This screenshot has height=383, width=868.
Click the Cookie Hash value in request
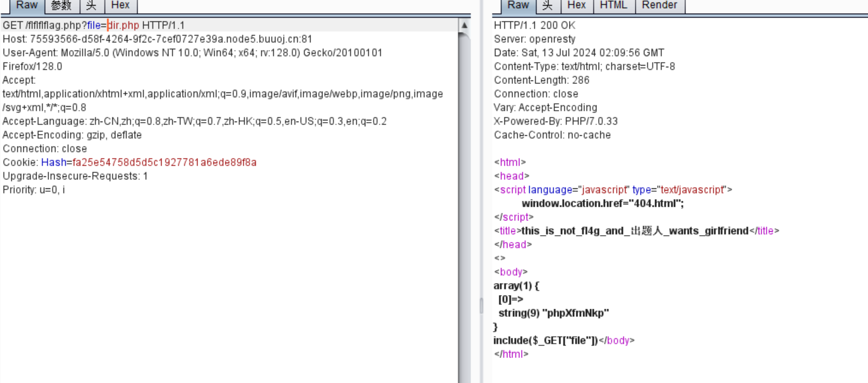(x=164, y=163)
